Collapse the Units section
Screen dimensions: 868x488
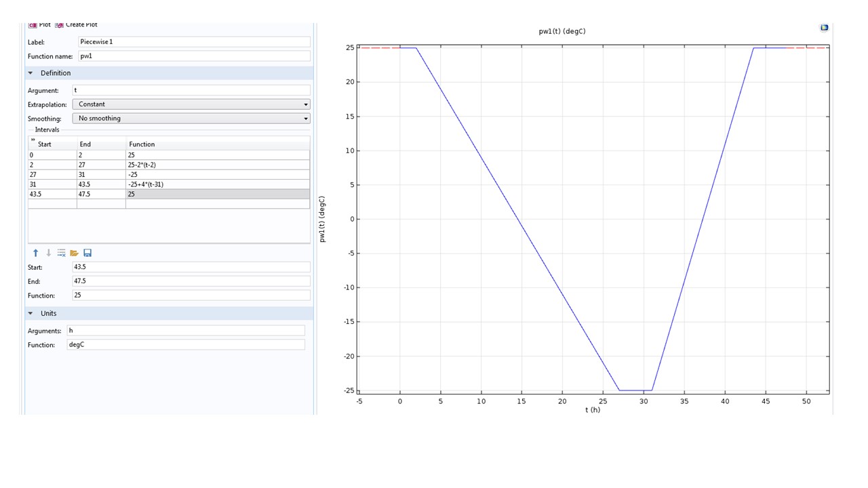pos(31,314)
